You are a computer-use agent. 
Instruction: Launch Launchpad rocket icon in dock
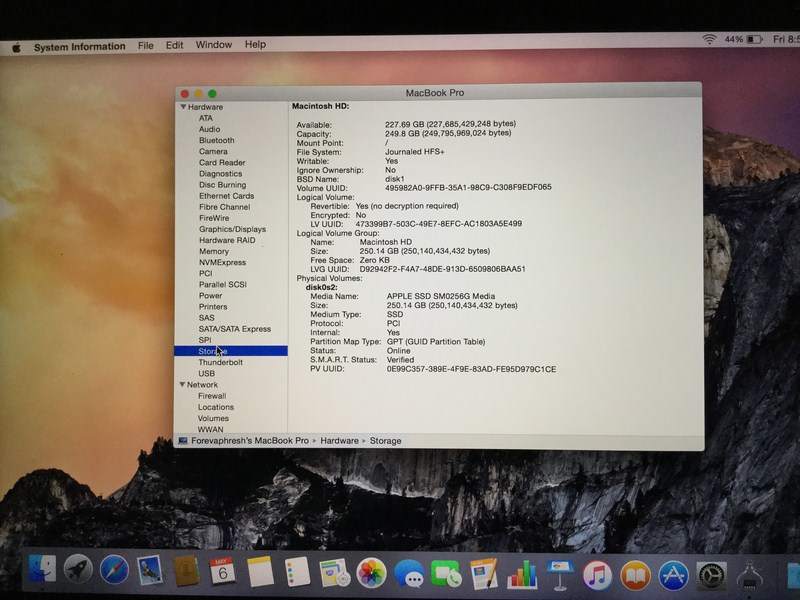(78, 572)
